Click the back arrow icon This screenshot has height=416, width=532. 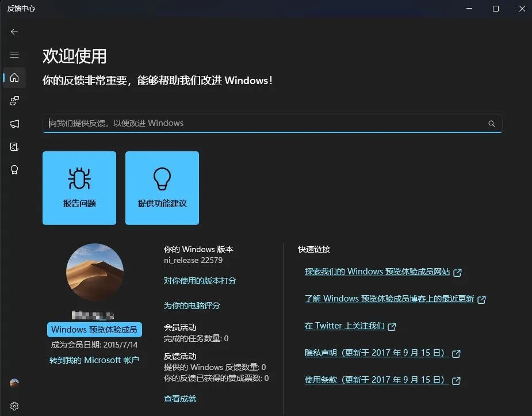[14, 32]
